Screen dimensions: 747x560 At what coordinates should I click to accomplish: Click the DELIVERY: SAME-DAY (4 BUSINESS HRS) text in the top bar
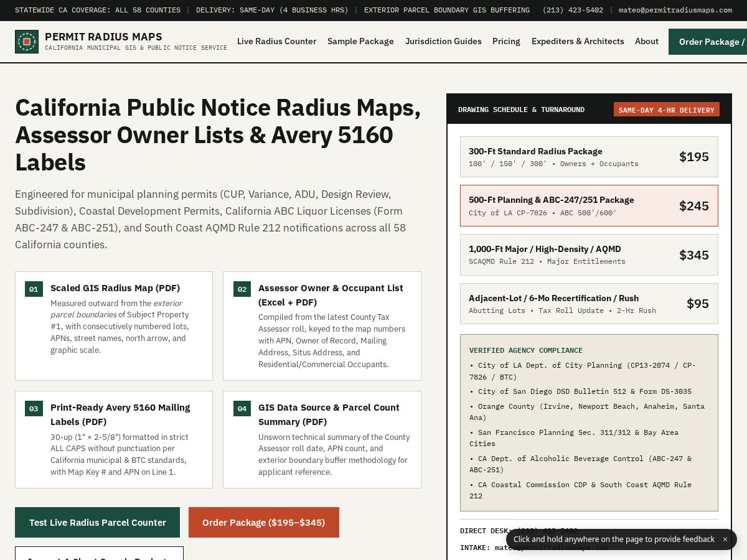point(272,10)
